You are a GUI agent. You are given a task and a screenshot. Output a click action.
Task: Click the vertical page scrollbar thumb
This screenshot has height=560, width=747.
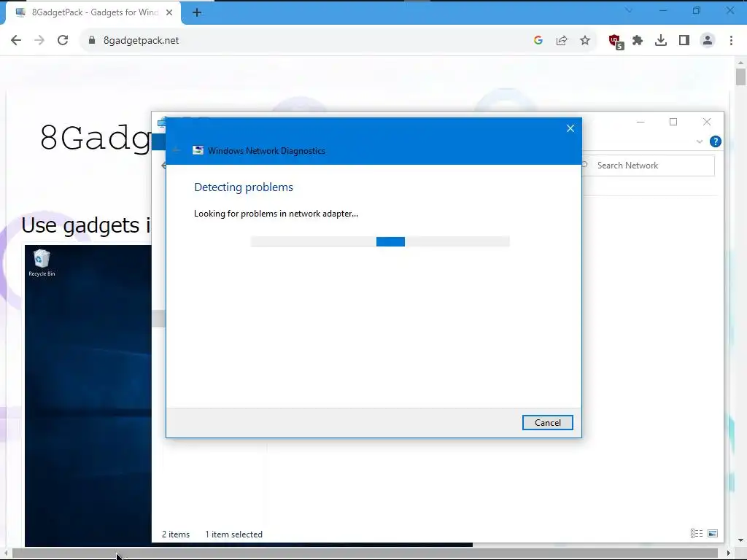740,77
